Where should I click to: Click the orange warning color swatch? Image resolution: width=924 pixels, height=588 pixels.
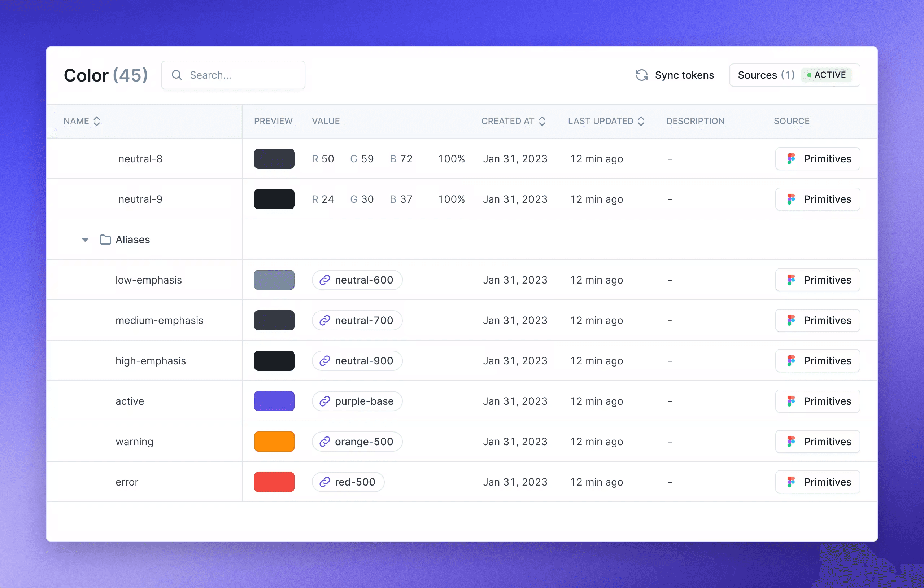coord(274,442)
